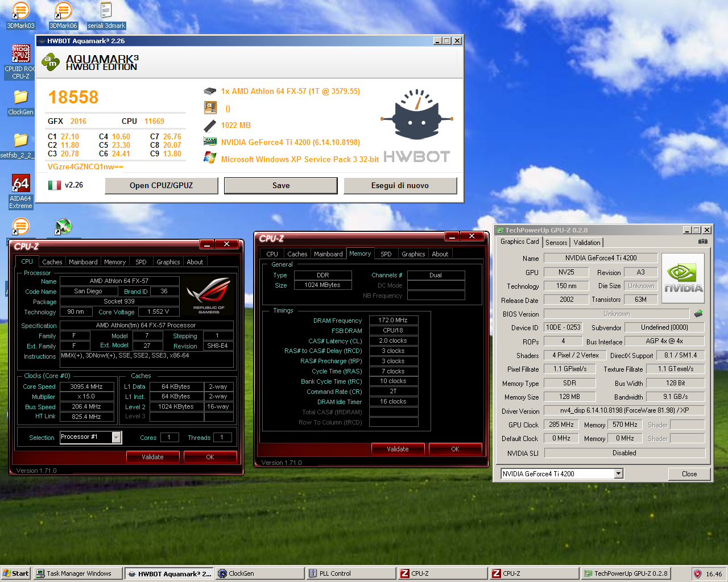Open the ClockGen folder icon
The width and height of the screenshot is (728, 582).
click(x=20, y=103)
